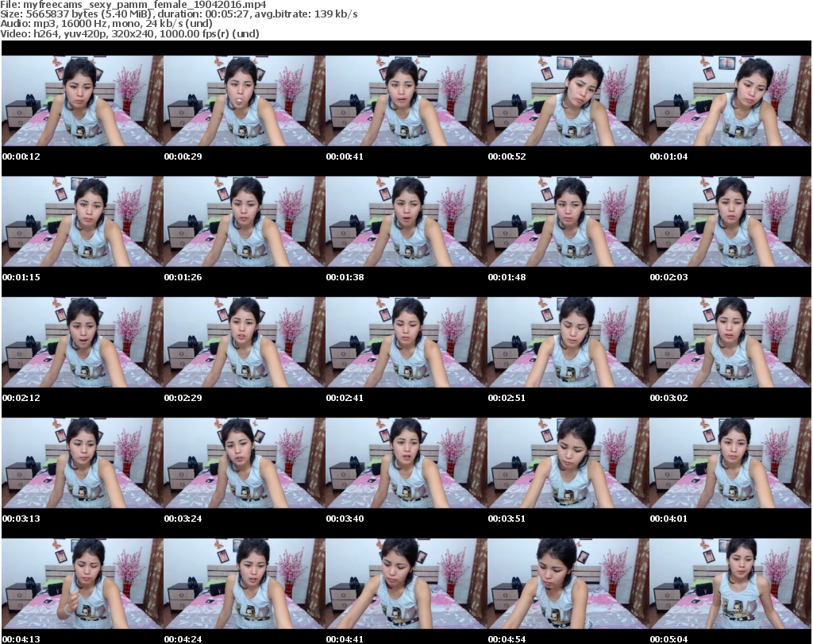Click the 'Video: h264, yuv420p' line
Viewport: 813px width, 644px height.
(x=129, y=33)
